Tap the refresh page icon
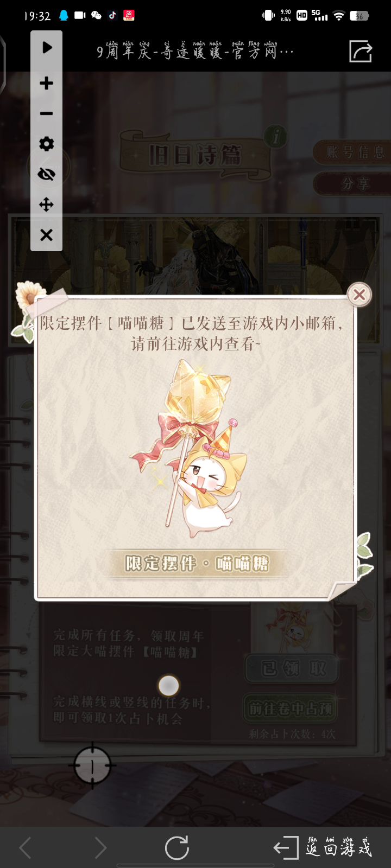 point(177,847)
